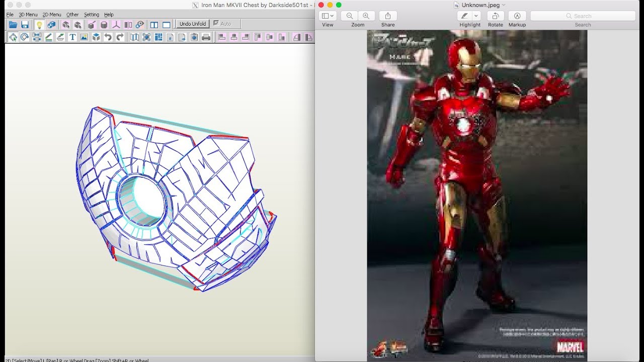Click the Open file folder icon
The image size is (644, 362).
13,25
